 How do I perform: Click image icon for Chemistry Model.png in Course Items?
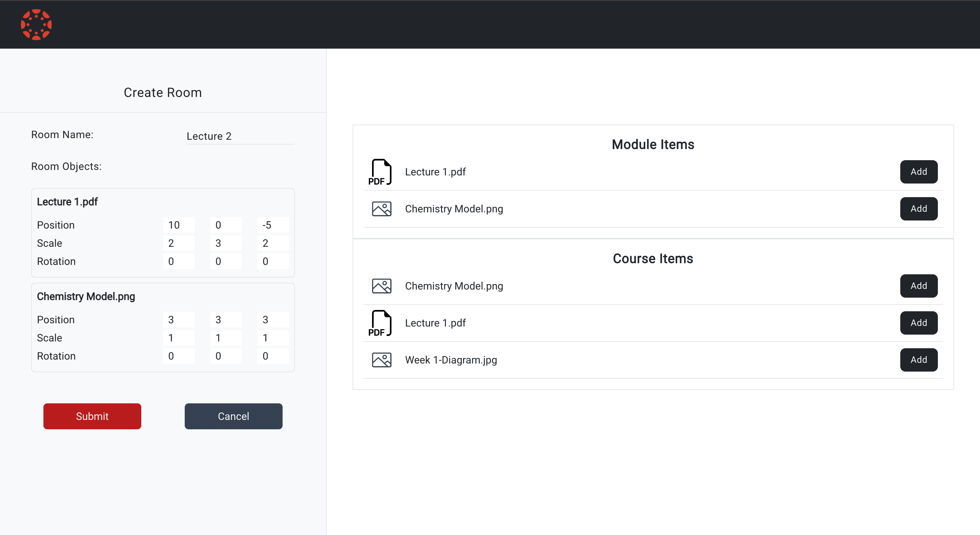[x=381, y=286]
